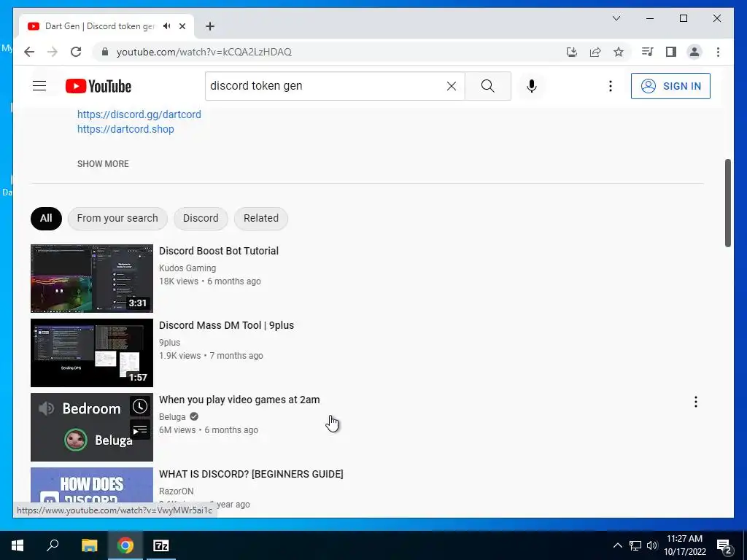Image resolution: width=747 pixels, height=560 pixels.
Task: Bookmark this tab with the star icon
Action: pyautogui.click(x=619, y=52)
